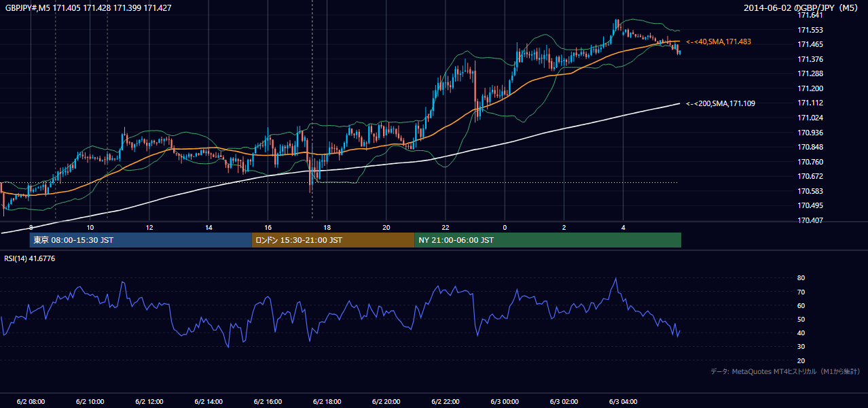868x408 pixels.
Task: Click RSI scale value 20
Action: 801,361
